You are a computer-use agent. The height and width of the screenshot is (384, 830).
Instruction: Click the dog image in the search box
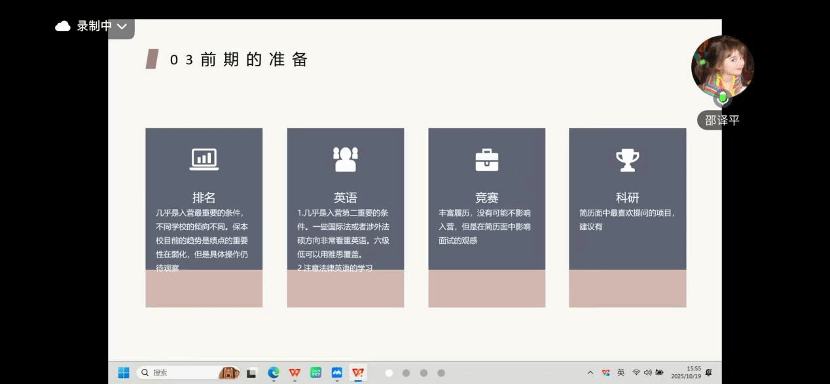(x=229, y=373)
